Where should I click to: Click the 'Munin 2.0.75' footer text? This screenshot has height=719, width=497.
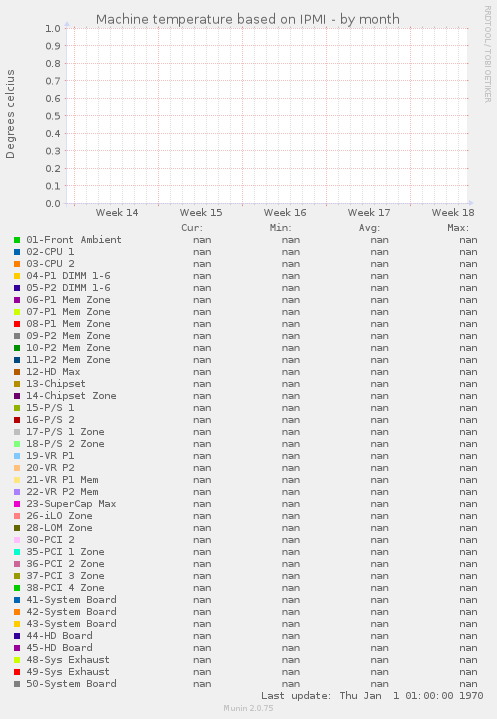click(248, 708)
